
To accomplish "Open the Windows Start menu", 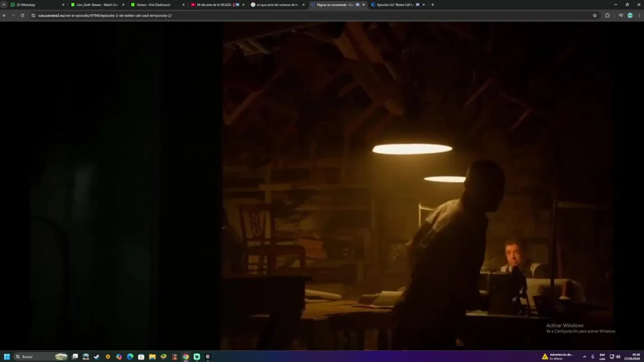I will click(7, 356).
